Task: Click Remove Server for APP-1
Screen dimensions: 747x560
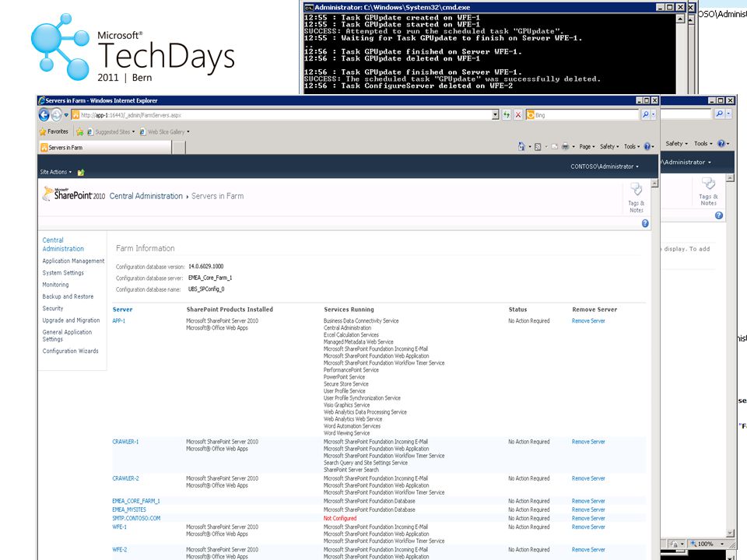Action: point(588,321)
